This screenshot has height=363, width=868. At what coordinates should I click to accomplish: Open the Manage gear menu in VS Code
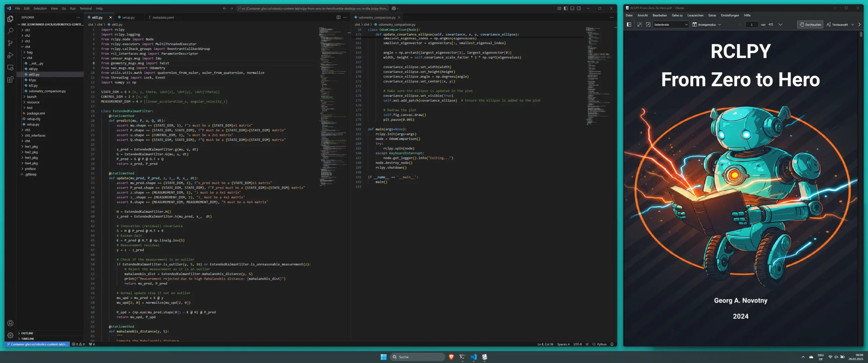(x=10, y=335)
